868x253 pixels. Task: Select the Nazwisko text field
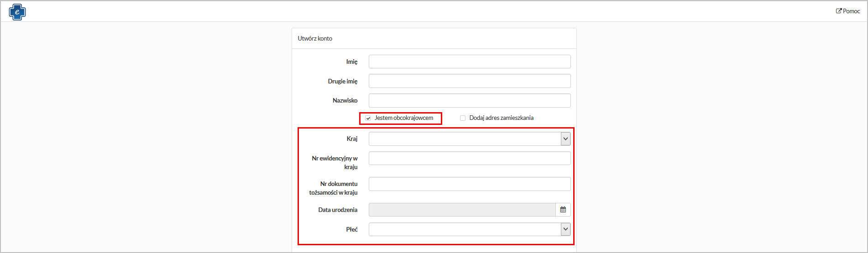point(469,101)
